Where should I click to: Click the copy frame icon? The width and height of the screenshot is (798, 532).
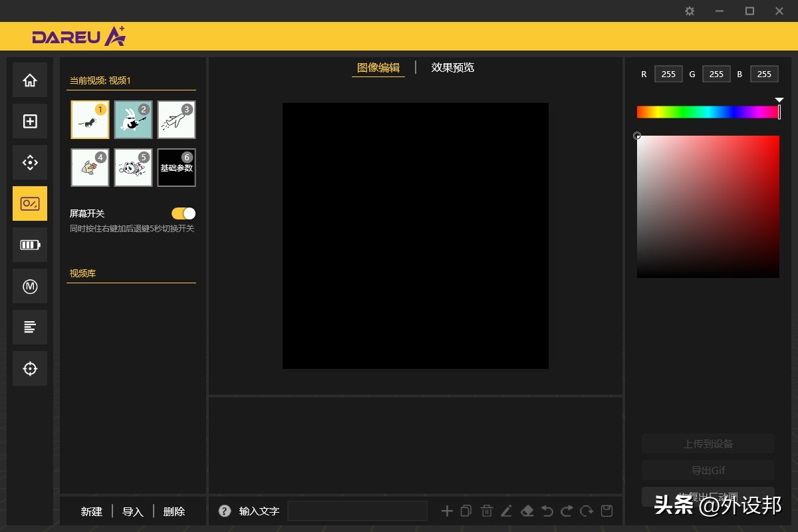(466, 511)
